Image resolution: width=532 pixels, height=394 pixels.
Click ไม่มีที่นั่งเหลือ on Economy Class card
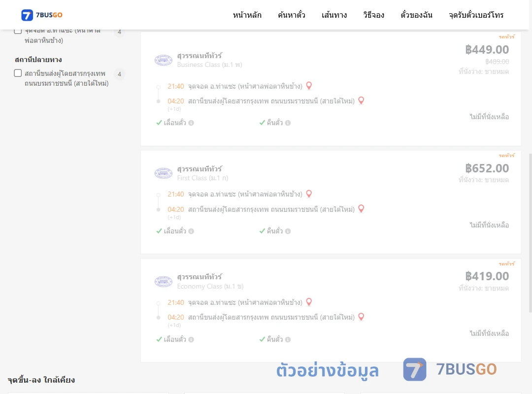click(489, 333)
